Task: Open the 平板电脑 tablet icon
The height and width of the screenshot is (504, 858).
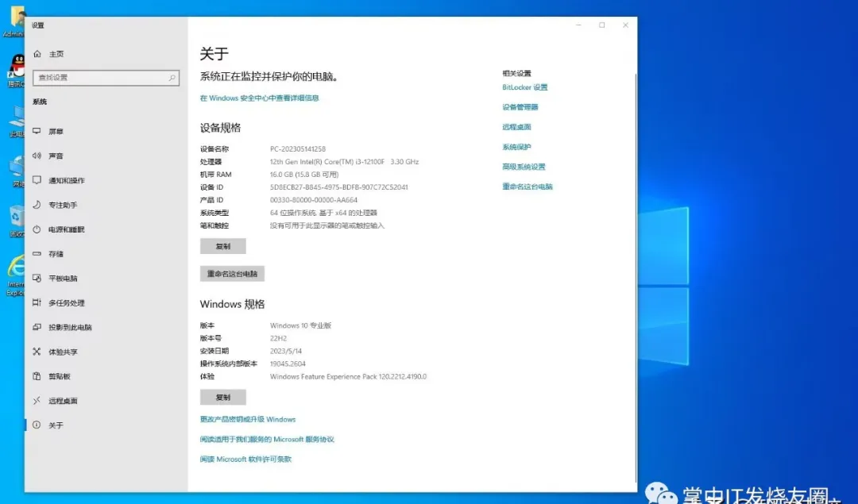Action: pos(37,278)
